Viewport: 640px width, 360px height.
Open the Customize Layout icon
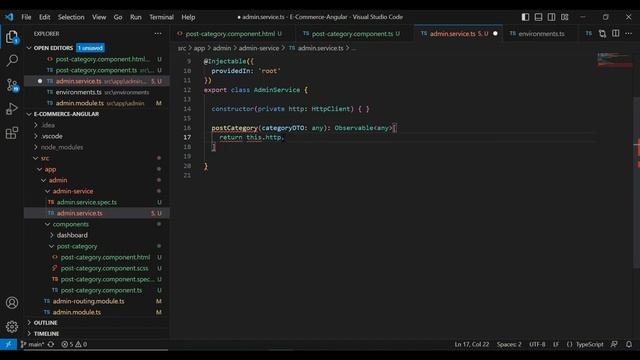coord(564,17)
